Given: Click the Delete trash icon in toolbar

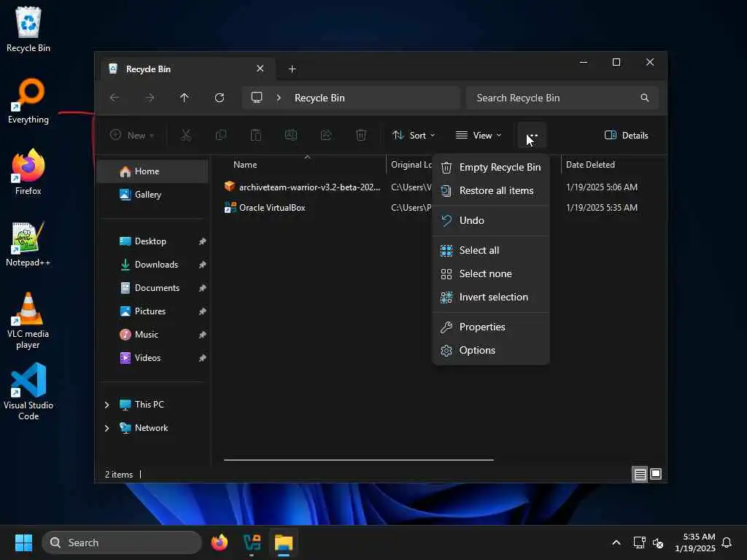Looking at the screenshot, I should point(361,135).
